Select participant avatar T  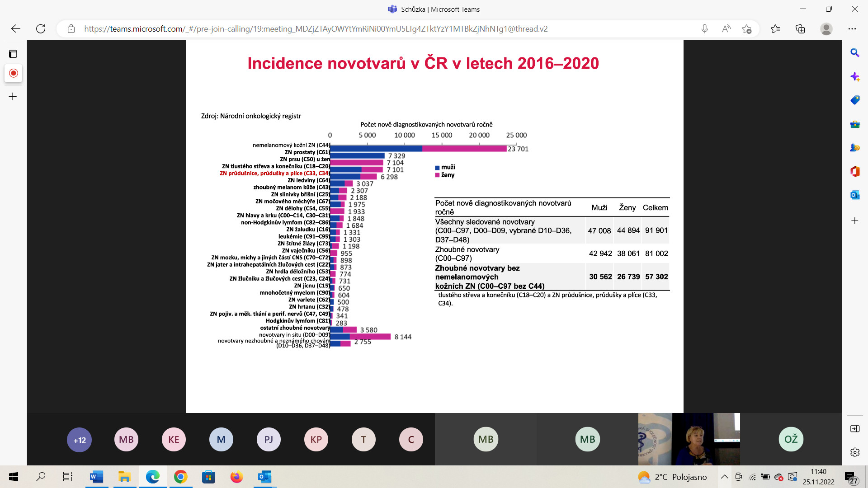coord(363,439)
